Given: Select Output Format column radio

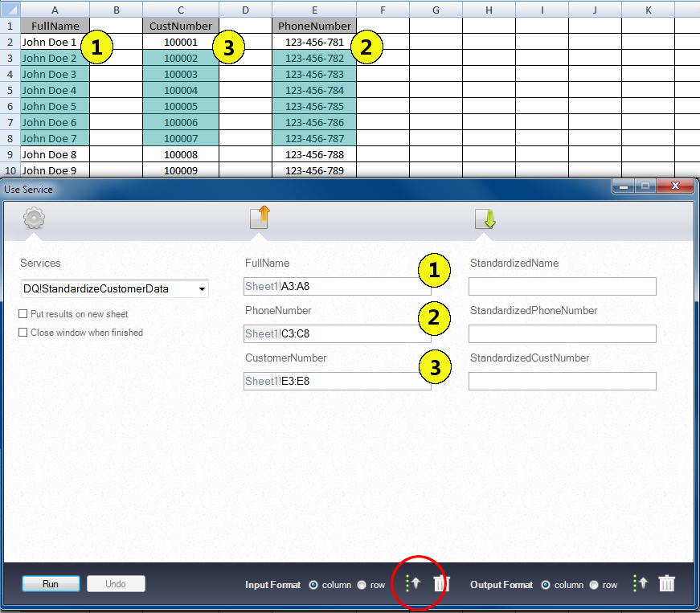Looking at the screenshot, I should [546, 585].
